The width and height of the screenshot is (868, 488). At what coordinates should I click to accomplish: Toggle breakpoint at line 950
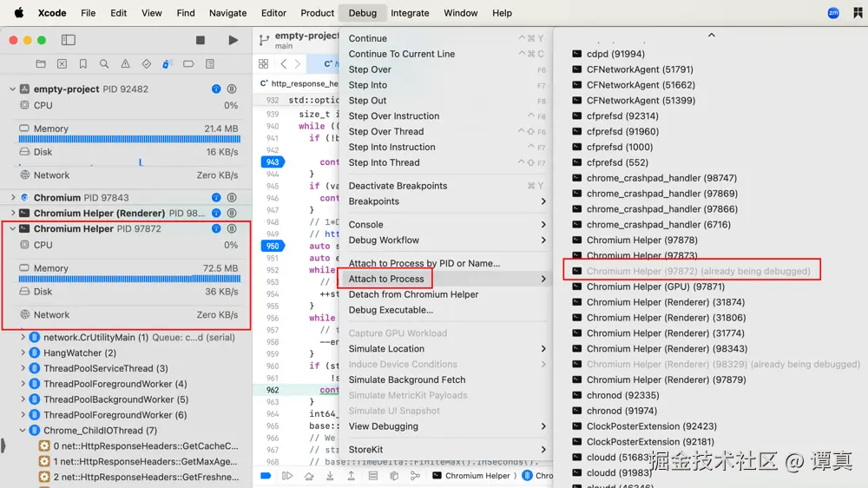tap(273, 246)
